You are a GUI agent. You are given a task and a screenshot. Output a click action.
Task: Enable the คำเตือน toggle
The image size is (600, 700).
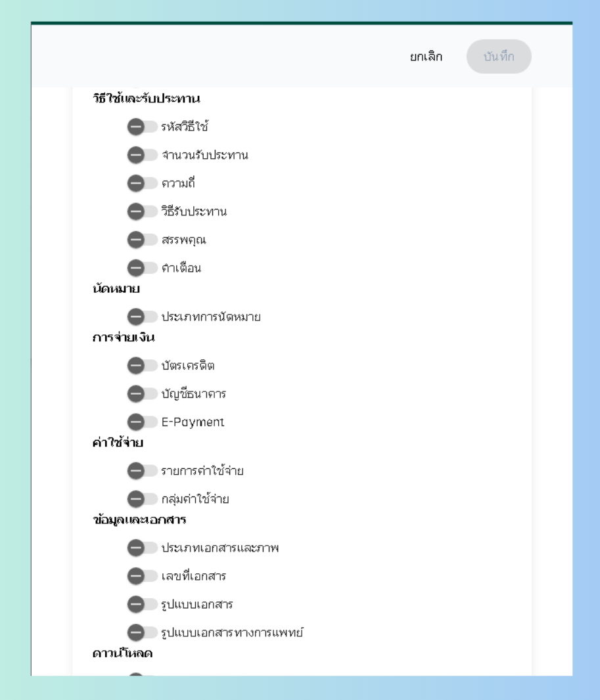click(143, 268)
